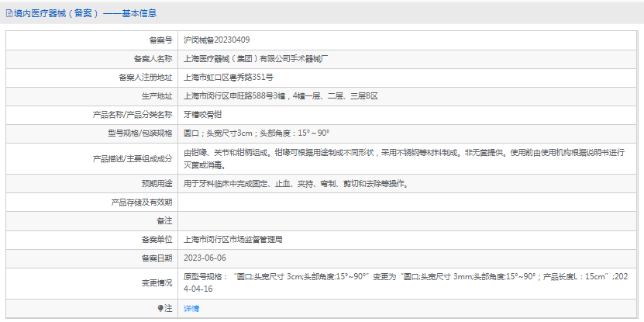The height and width of the screenshot is (322, 644).
Task: Click the 备注 label cell
Action: pos(92,221)
